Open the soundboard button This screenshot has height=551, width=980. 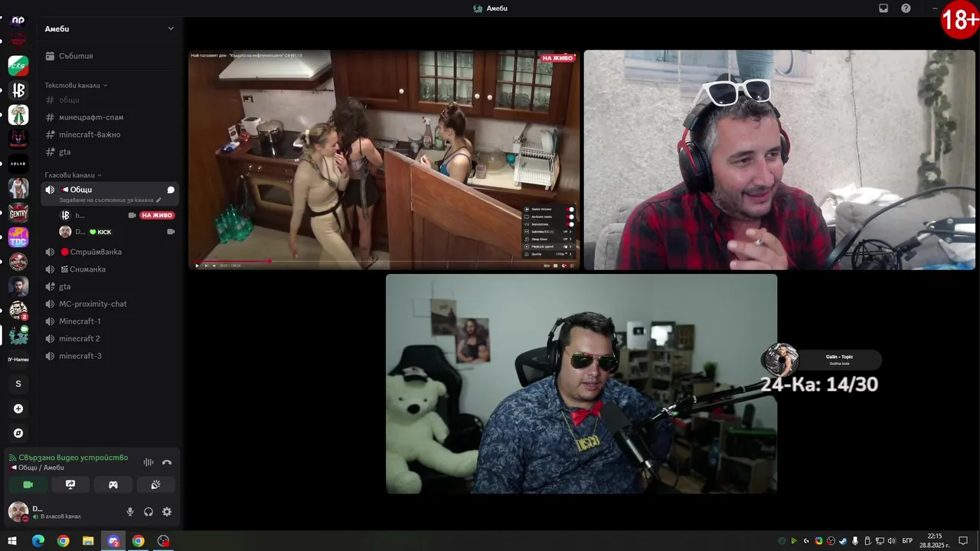(x=155, y=484)
